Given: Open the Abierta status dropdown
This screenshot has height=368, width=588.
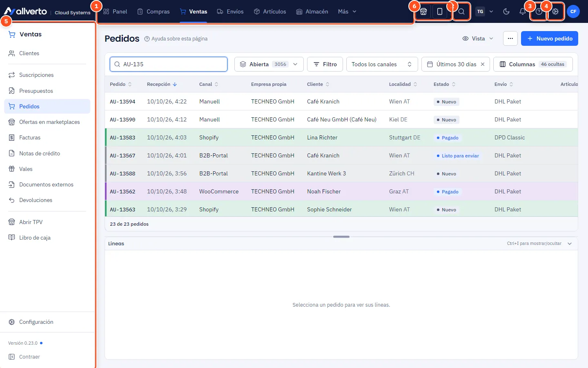Looking at the screenshot, I should [269, 64].
